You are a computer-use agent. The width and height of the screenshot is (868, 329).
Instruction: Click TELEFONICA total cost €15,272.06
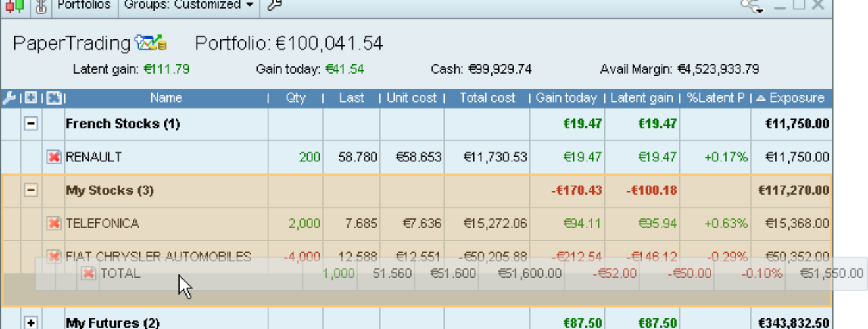click(495, 224)
